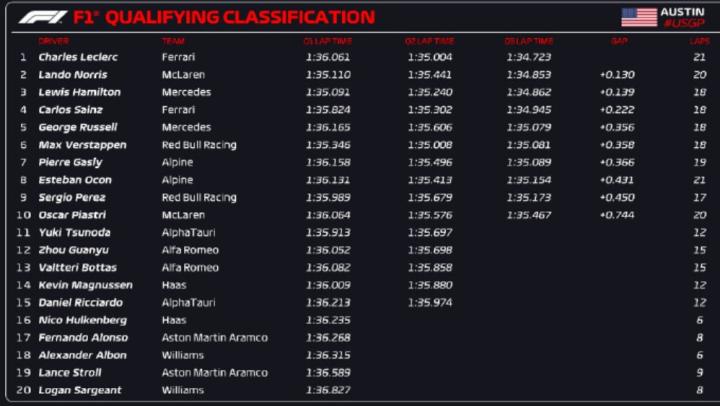This screenshot has width=720, height=406.
Task: Click the United States flag icon
Action: (638, 17)
